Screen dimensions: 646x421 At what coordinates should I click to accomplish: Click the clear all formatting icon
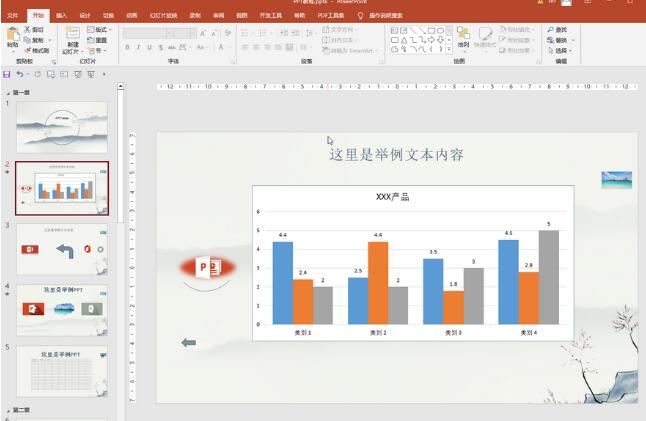pos(227,33)
